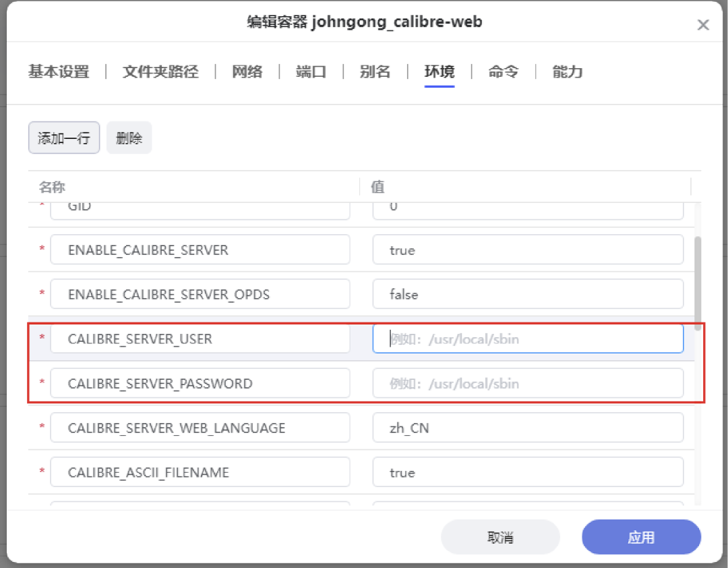Focus the empty CALIBRE_SERVER_PASSWORD value field
The height and width of the screenshot is (568, 728).
(528, 383)
